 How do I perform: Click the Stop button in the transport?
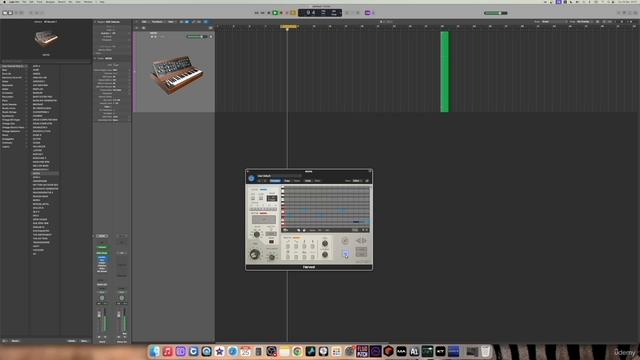(x=269, y=13)
